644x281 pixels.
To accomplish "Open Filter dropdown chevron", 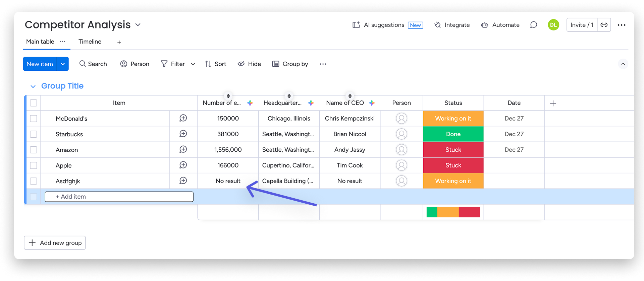I will [x=193, y=64].
